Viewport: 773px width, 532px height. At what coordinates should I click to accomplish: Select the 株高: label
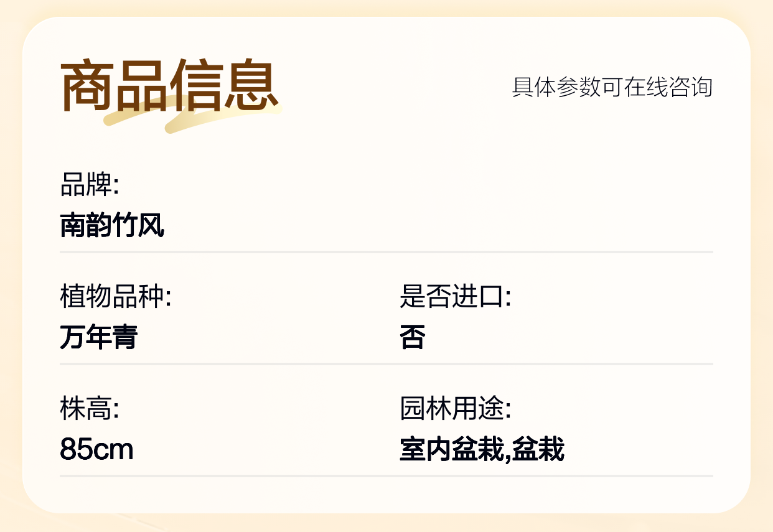89,409
